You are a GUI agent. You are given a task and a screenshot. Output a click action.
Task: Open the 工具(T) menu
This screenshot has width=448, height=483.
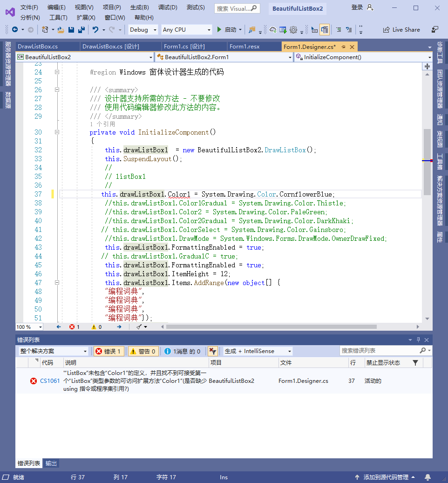tap(59, 18)
